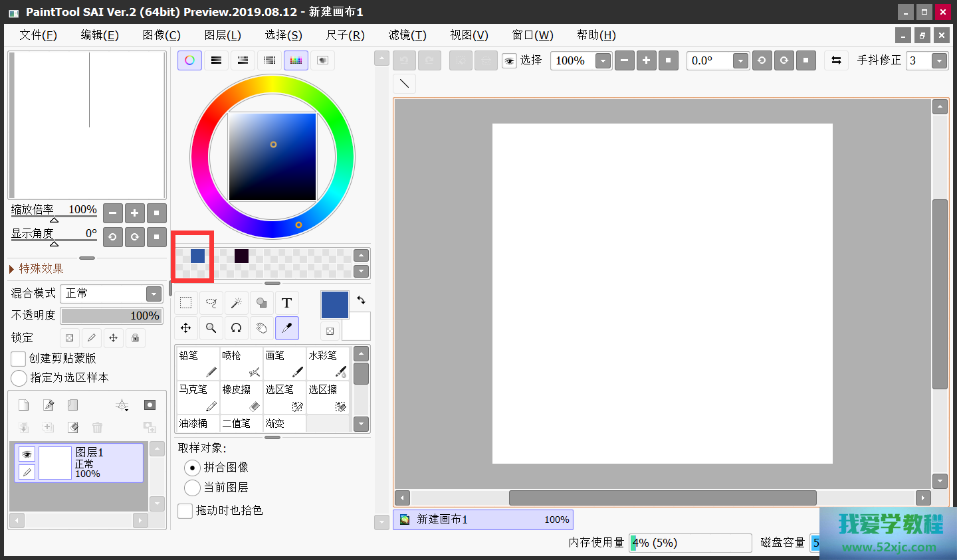Enable the 创建剪贴蒙版 checkbox
The image size is (957, 560).
pyautogui.click(x=19, y=359)
